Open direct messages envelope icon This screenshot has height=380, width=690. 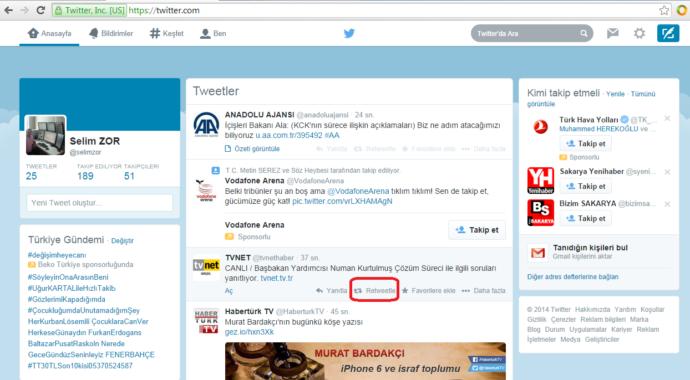[613, 33]
